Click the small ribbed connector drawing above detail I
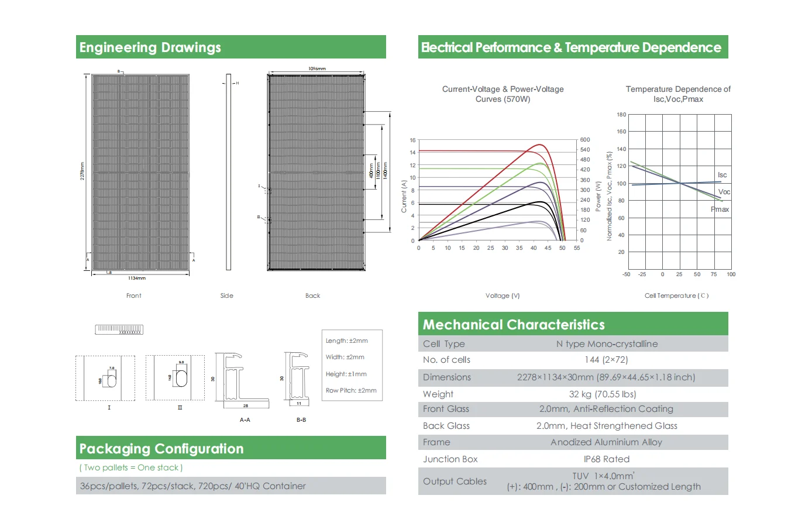Screen dimensions: 812x509 (119, 329)
